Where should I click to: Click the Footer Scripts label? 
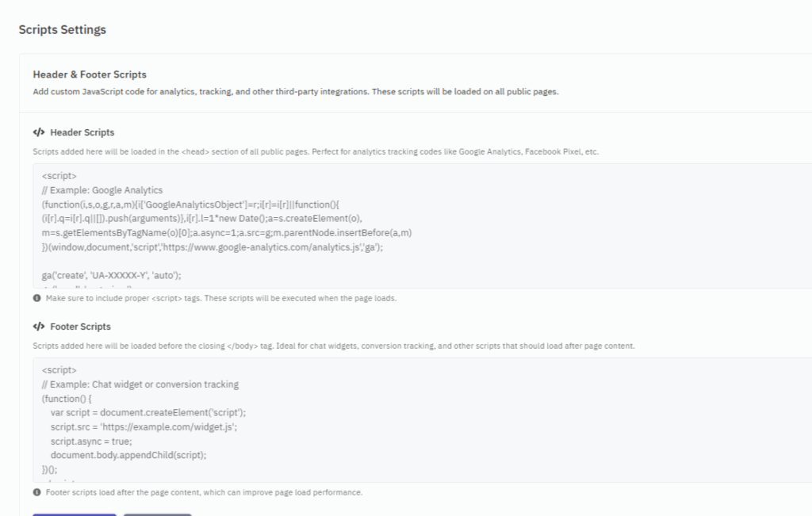(80, 327)
